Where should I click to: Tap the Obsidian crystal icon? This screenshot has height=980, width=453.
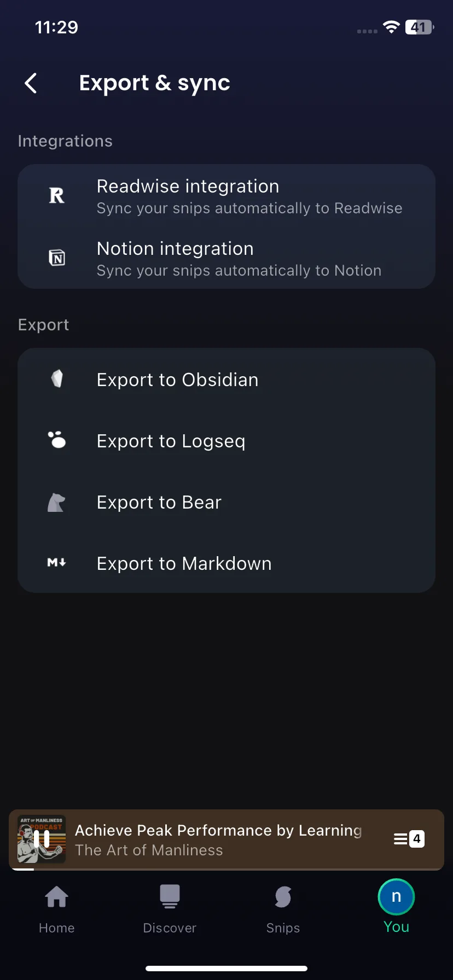57,378
